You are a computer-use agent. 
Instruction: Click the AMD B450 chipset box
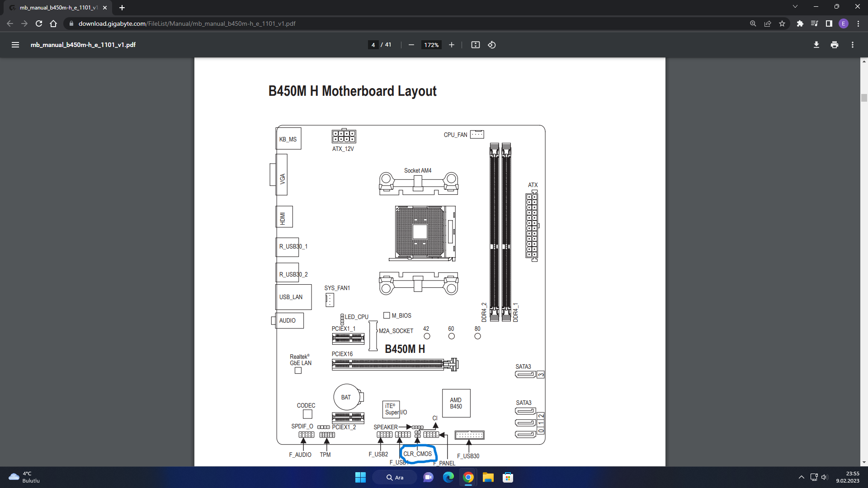point(456,403)
